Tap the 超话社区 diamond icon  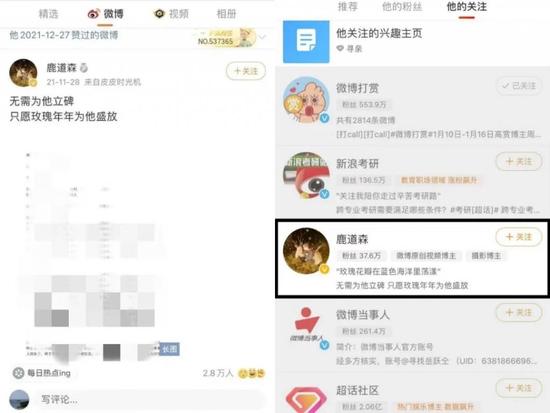[306, 398]
